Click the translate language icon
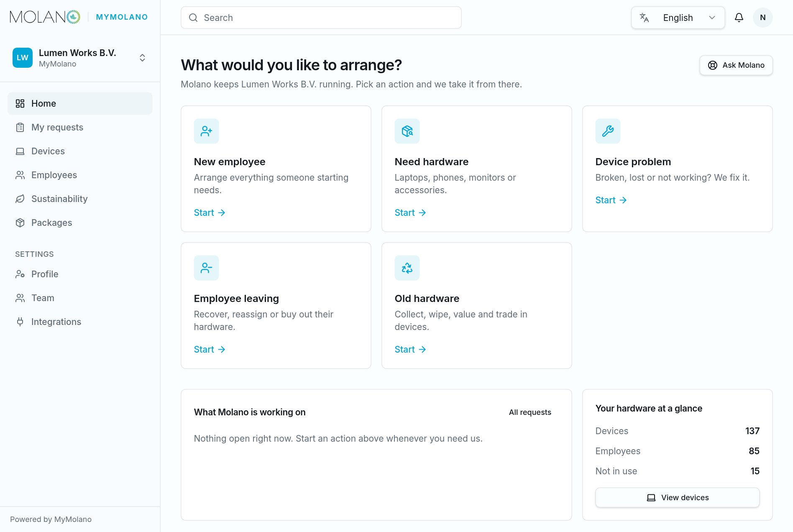Image resolution: width=793 pixels, height=532 pixels. coord(645,18)
